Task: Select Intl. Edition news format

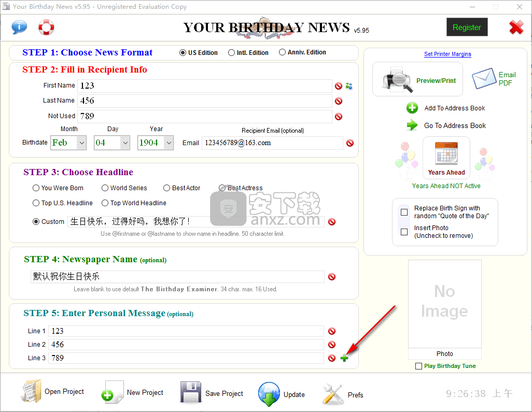Action: [231, 52]
